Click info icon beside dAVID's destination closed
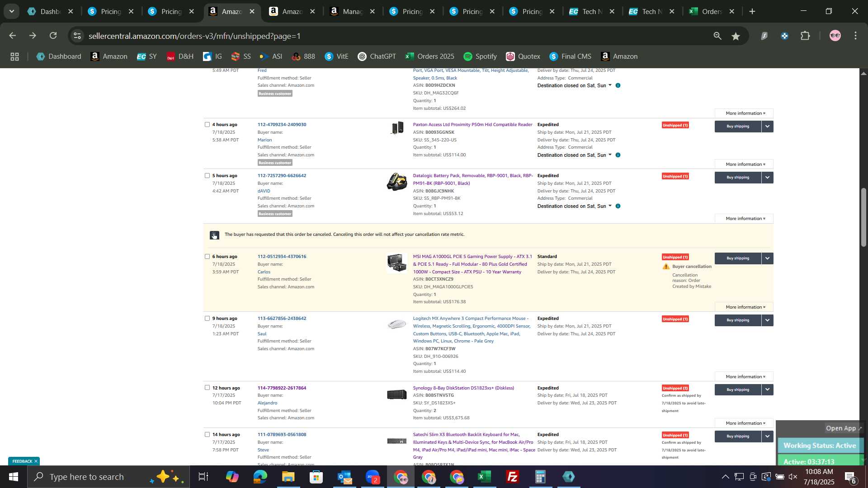 pyautogui.click(x=618, y=206)
